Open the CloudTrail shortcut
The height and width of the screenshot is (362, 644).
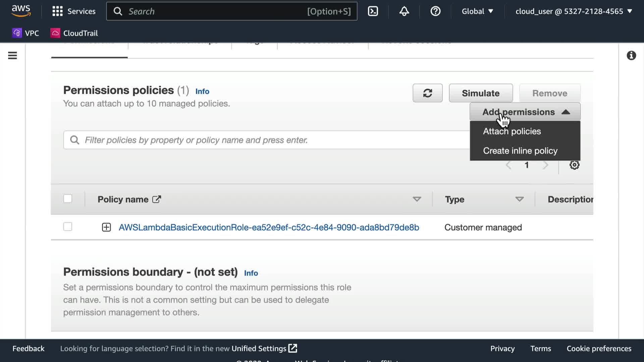74,33
